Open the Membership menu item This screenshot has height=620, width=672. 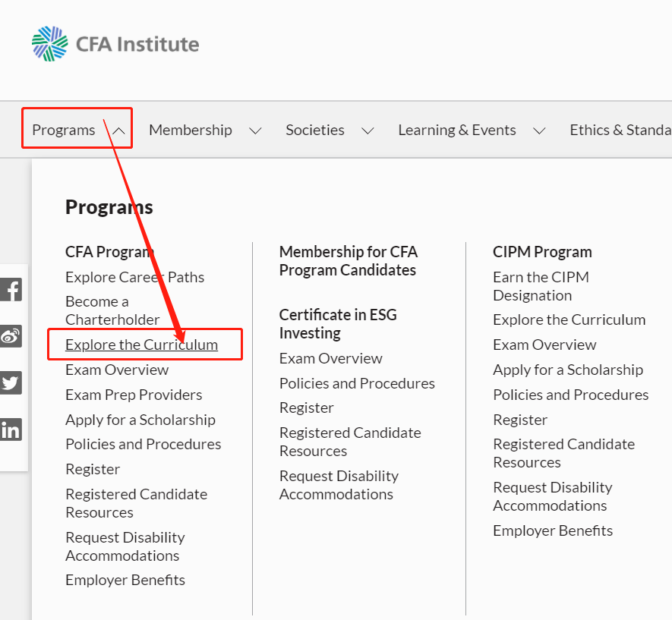191,130
